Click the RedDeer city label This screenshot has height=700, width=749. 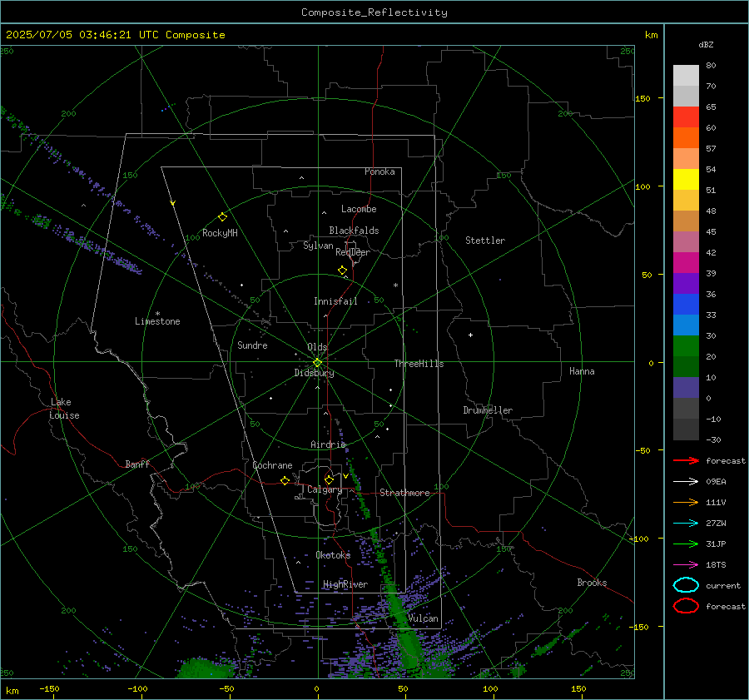pos(353,252)
